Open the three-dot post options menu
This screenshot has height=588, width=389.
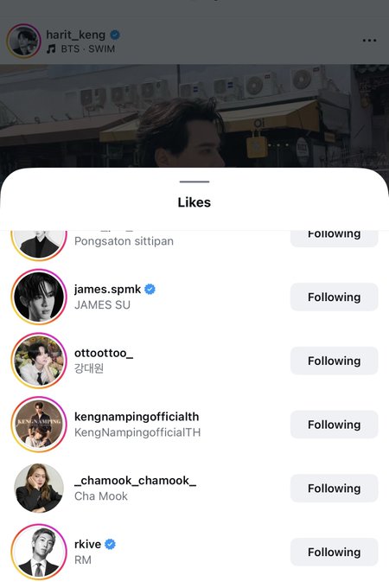click(369, 41)
